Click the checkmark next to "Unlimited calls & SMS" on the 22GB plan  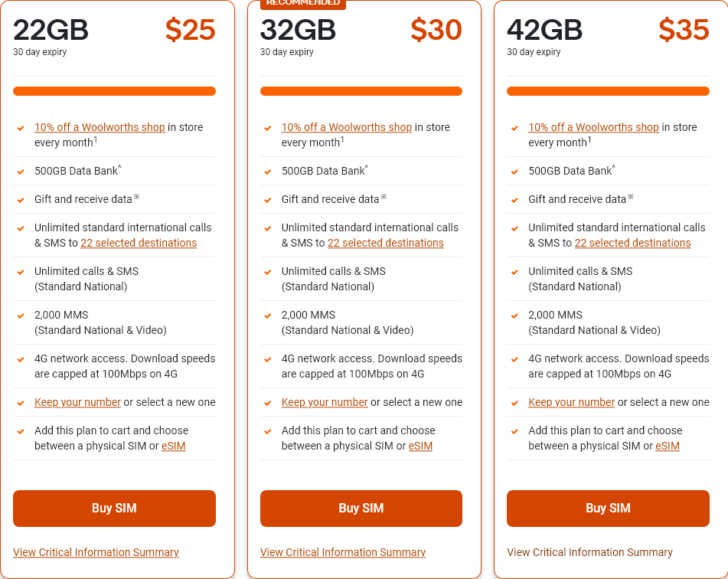click(20, 271)
